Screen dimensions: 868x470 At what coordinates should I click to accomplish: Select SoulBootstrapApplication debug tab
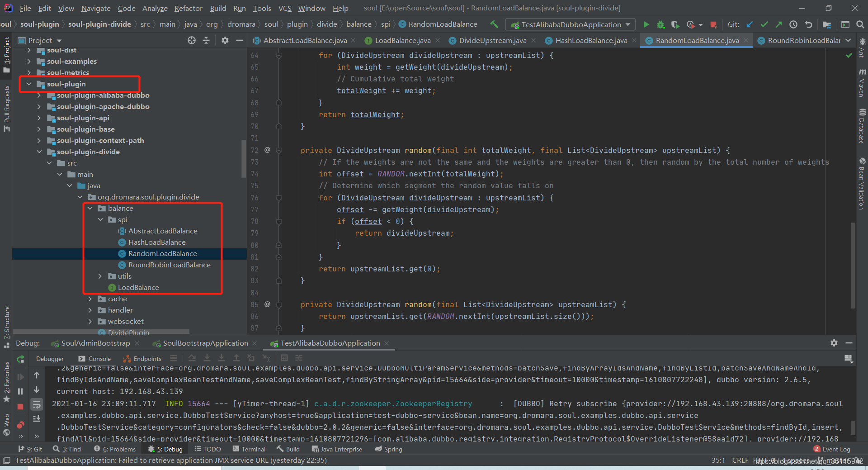(x=205, y=343)
